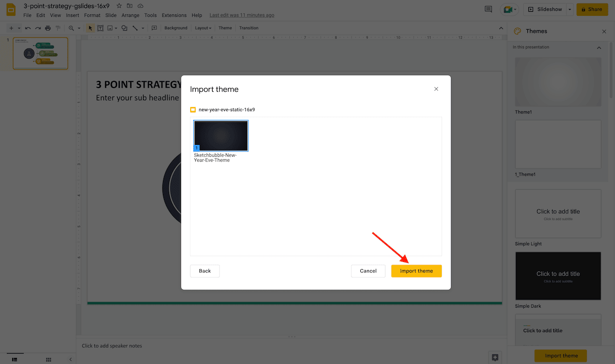Image resolution: width=615 pixels, height=364 pixels.
Task: Confirm with the Import theme button
Action: (x=416, y=271)
